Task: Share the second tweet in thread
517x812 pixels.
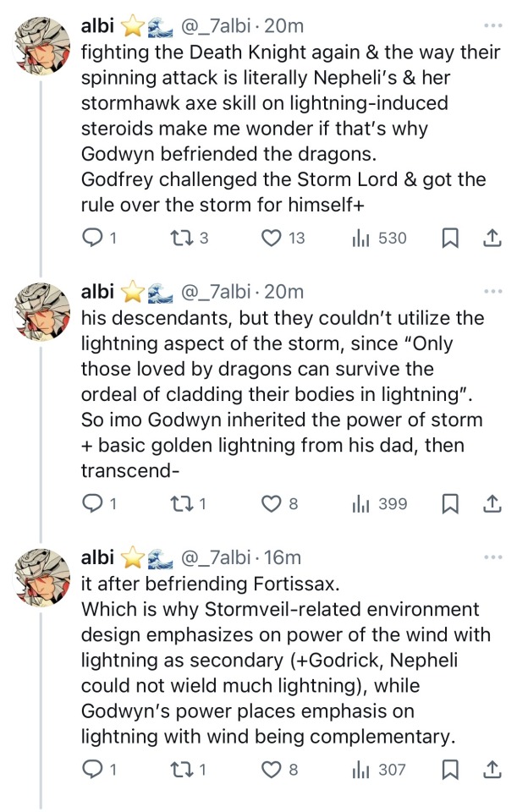Action: [x=491, y=504]
